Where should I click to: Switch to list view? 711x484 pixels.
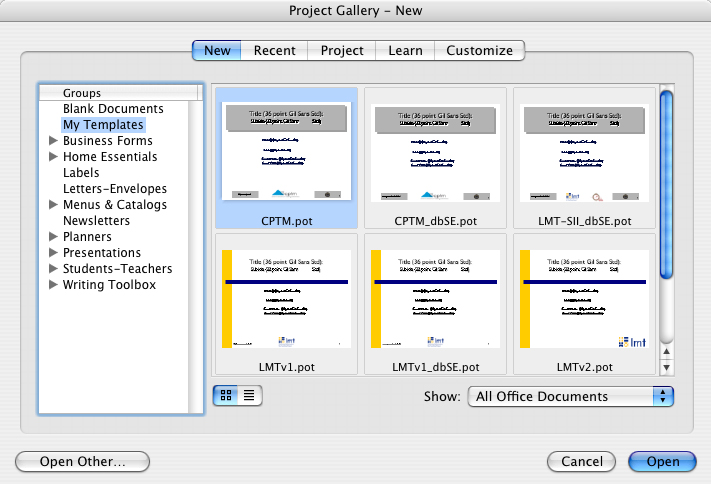tap(249, 395)
